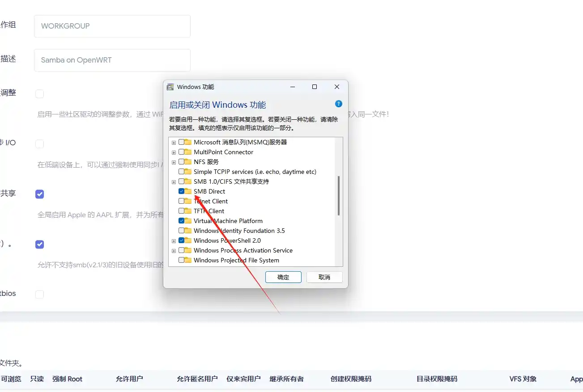Expand Windows Process Activation Service node
The width and height of the screenshot is (583, 392).
(x=174, y=251)
